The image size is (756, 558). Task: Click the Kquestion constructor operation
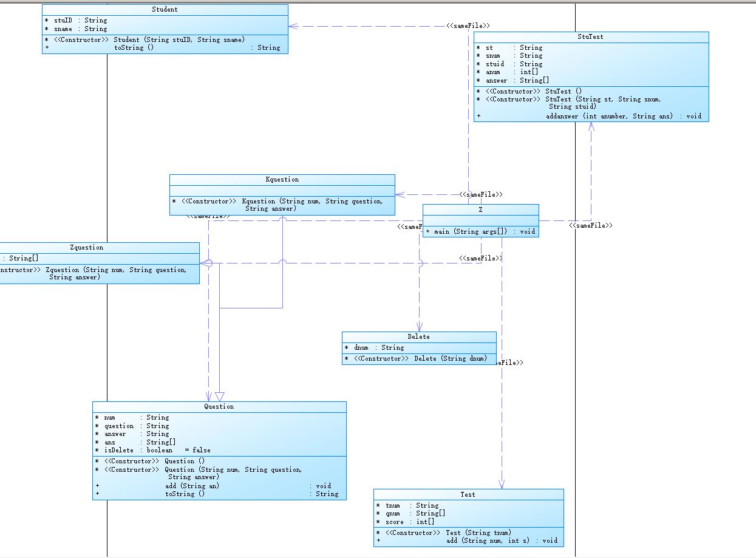278,205
